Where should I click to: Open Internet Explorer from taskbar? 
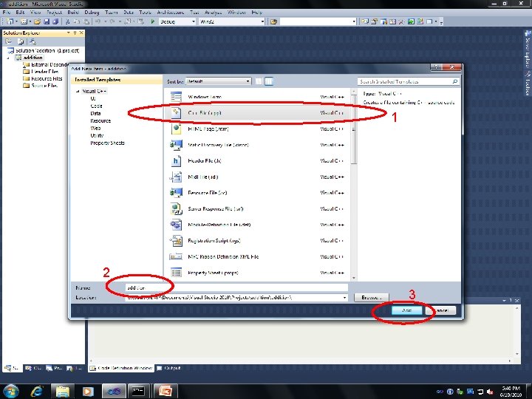click(37, 391)
